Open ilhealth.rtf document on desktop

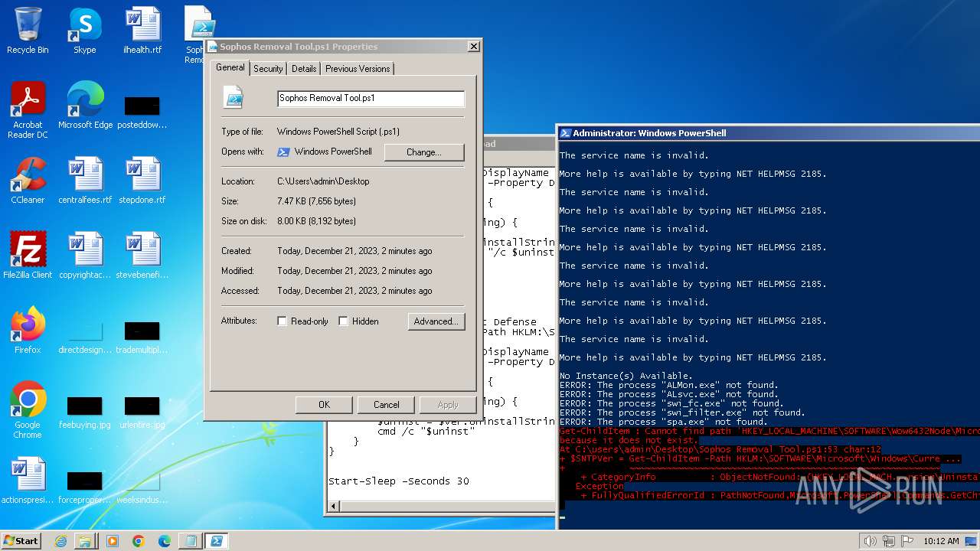tap(142, 31)
